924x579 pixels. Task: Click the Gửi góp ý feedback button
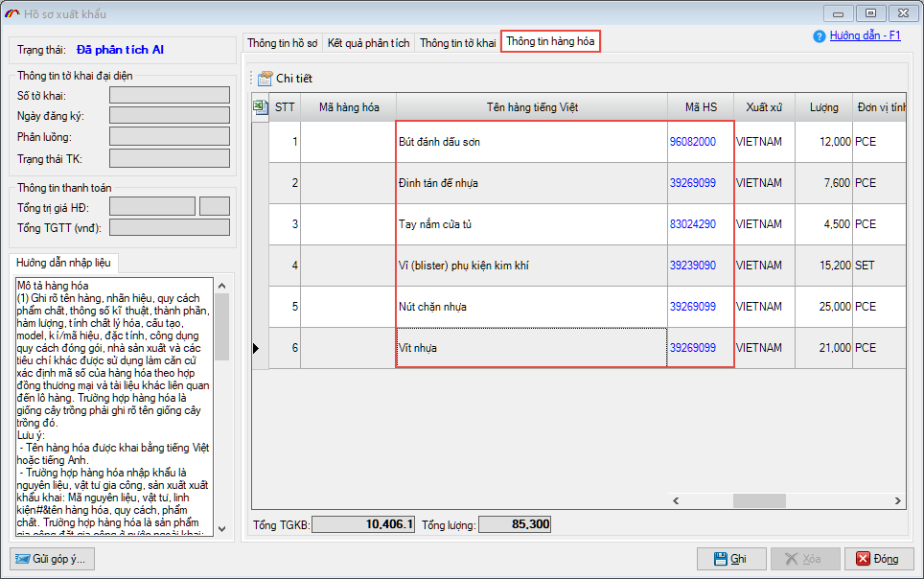coord(52,558)
